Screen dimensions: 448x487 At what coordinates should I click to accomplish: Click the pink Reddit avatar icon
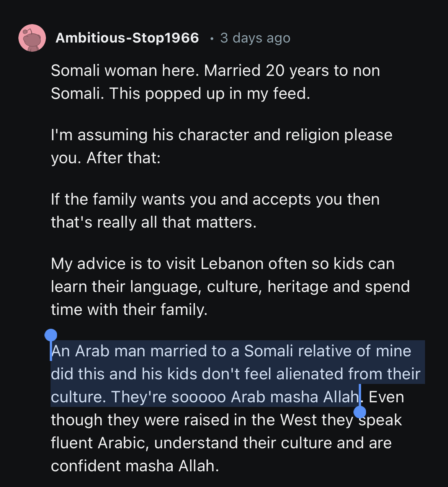(32, 38)
